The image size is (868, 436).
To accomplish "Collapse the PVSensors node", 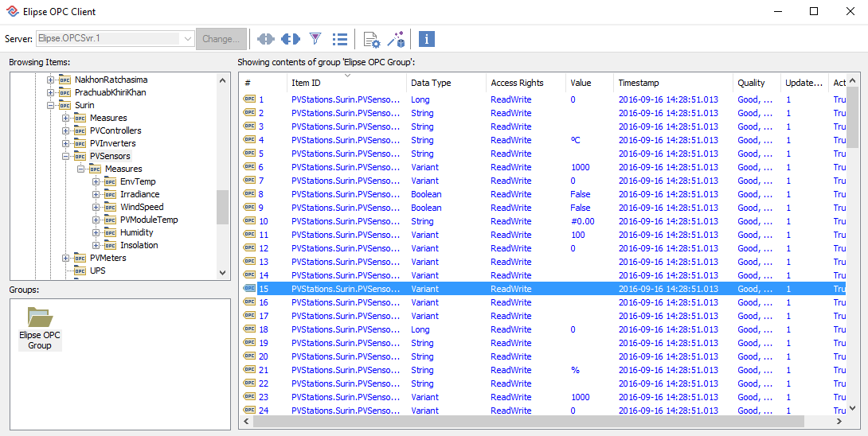I will click(66, 156).
